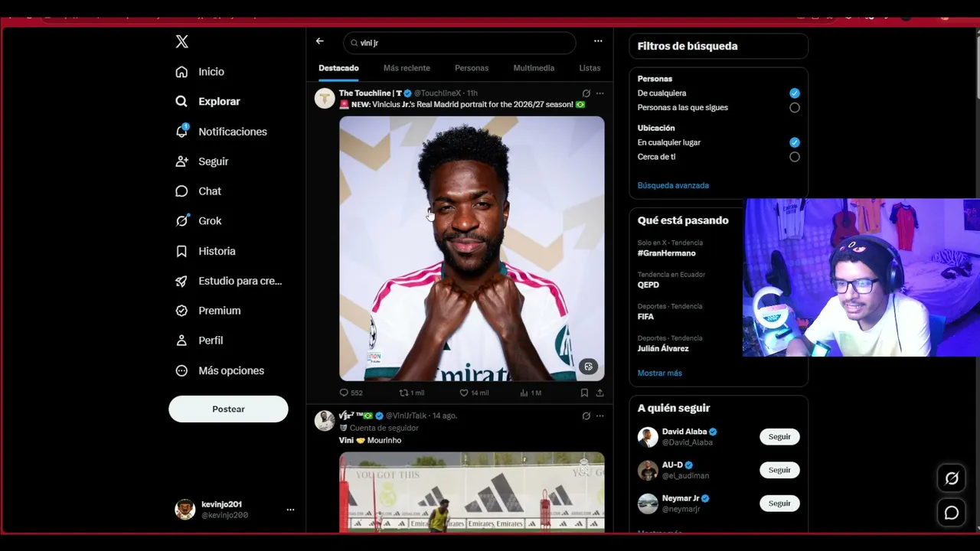Open Explorar in the sidebar
The height and width of the screenshot is (551, 980).
[207, 101]
